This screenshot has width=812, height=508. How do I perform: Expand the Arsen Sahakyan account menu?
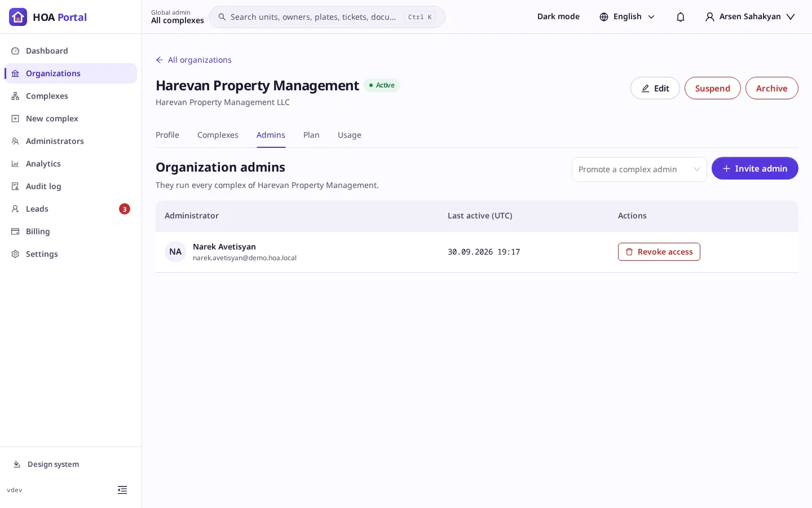(x=750, y=17)
